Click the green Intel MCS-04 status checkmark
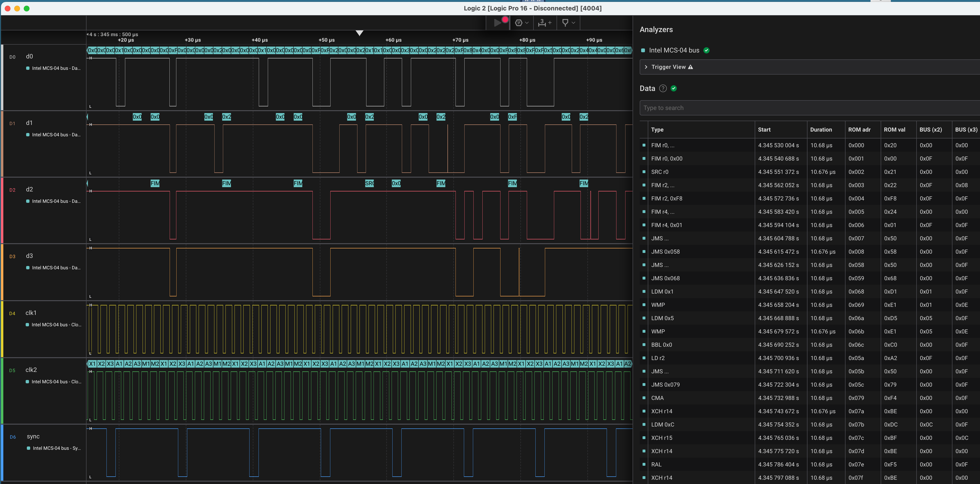This screenshot has width=980, height=484. [x=706, y=50]
